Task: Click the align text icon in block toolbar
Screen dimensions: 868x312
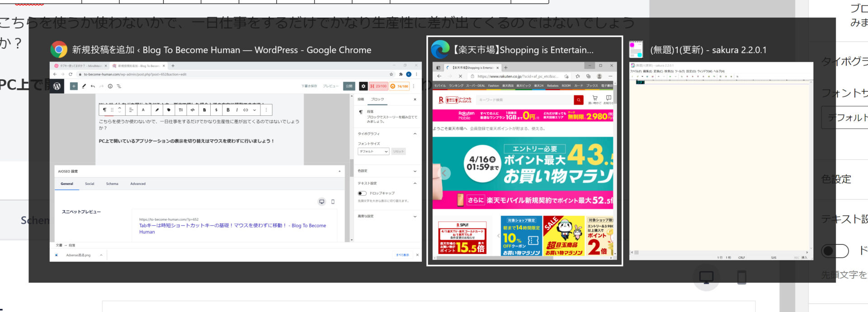Action: pos(131,110)
